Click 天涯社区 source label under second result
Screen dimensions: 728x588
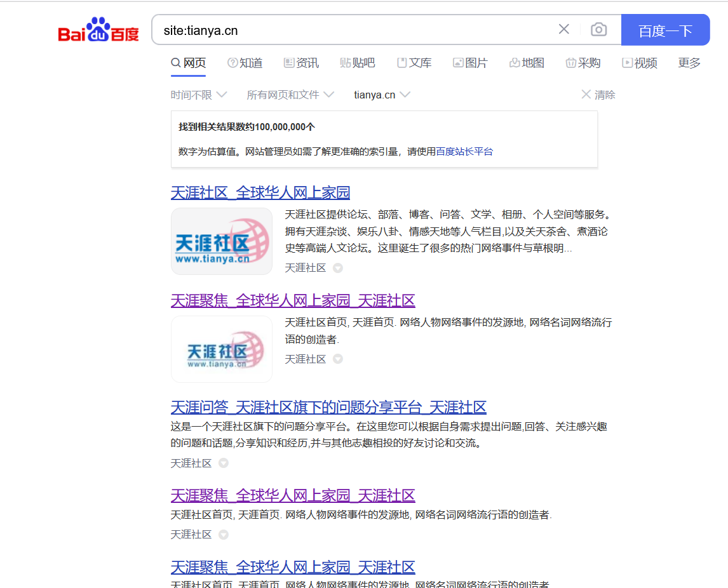coord(306,359)
